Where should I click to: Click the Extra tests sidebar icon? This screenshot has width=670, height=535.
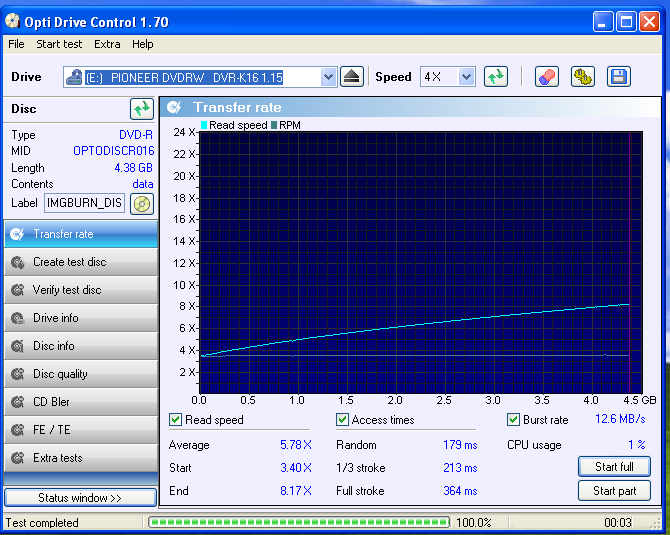(x=18, y=458)
